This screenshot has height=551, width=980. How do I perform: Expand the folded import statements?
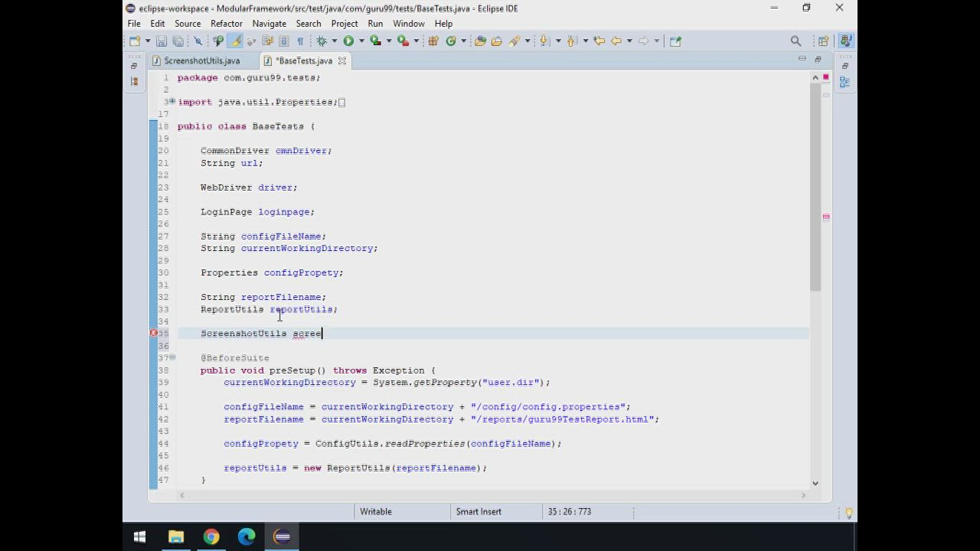[x=172, y=102]
